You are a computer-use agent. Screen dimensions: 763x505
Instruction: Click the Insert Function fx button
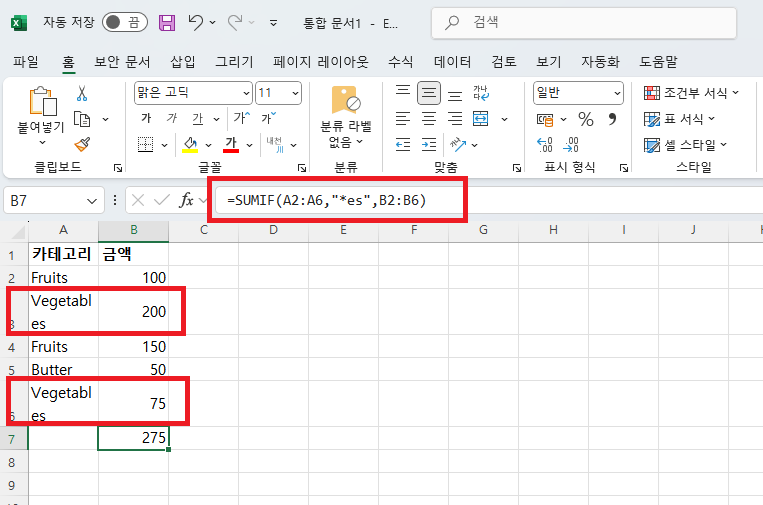pyautogui.click(x=186, y=200)
